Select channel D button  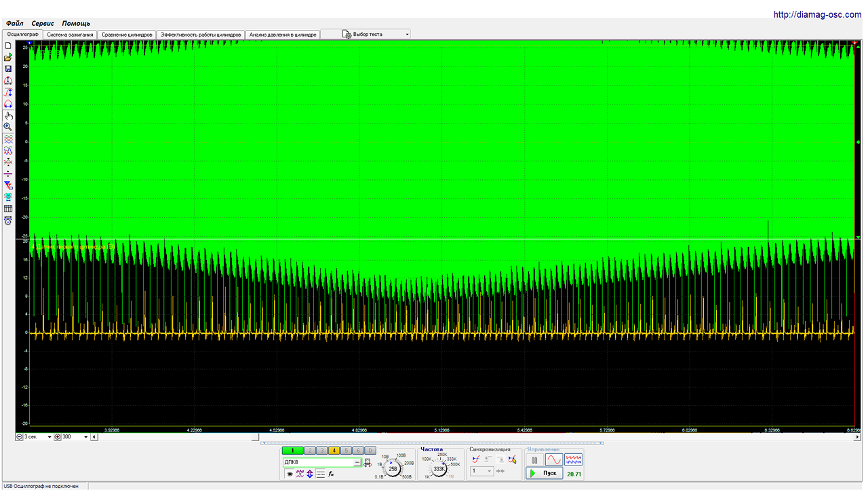(x=370, y=451)
